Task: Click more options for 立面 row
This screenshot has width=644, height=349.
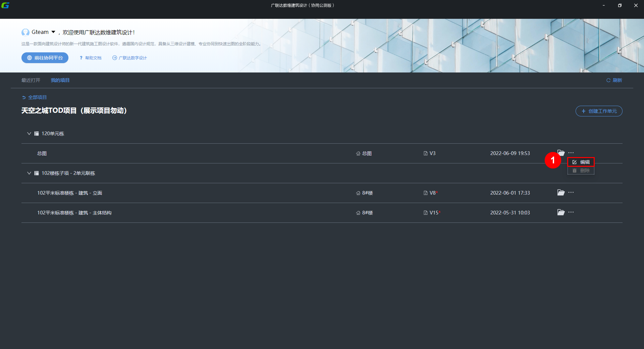Action: (571, 192)
